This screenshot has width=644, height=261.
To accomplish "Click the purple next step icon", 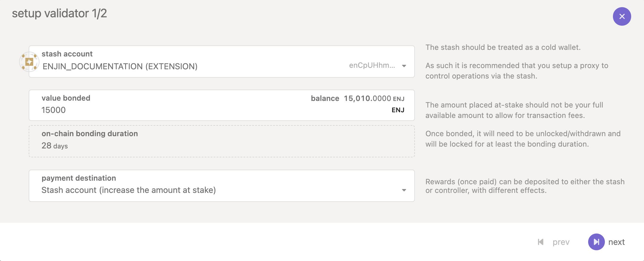I will (x=596, y=242).
